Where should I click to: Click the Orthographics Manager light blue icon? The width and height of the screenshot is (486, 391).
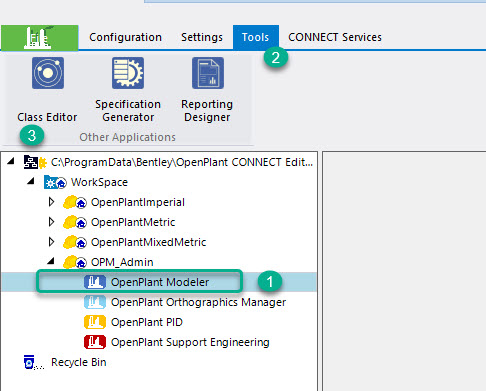tap(95, 302)
